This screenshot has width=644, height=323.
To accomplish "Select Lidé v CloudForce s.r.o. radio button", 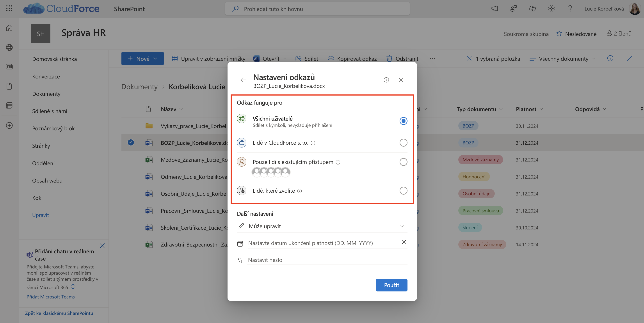I will (403, 143).
